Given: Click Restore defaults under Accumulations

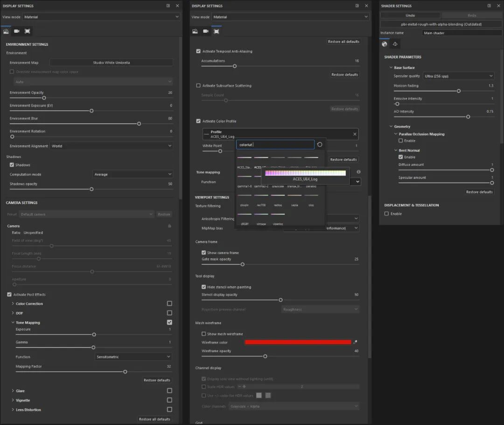Looking at the screenshot, I should [344, 74].
